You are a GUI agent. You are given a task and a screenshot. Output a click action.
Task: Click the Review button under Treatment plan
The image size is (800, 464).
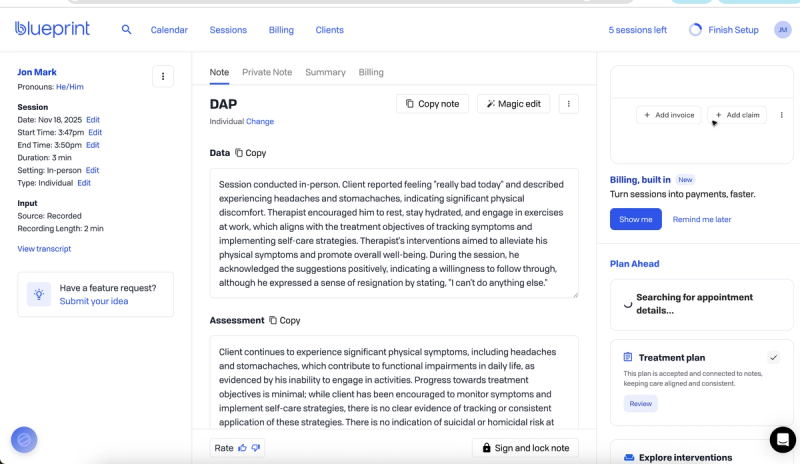(640, 403)
